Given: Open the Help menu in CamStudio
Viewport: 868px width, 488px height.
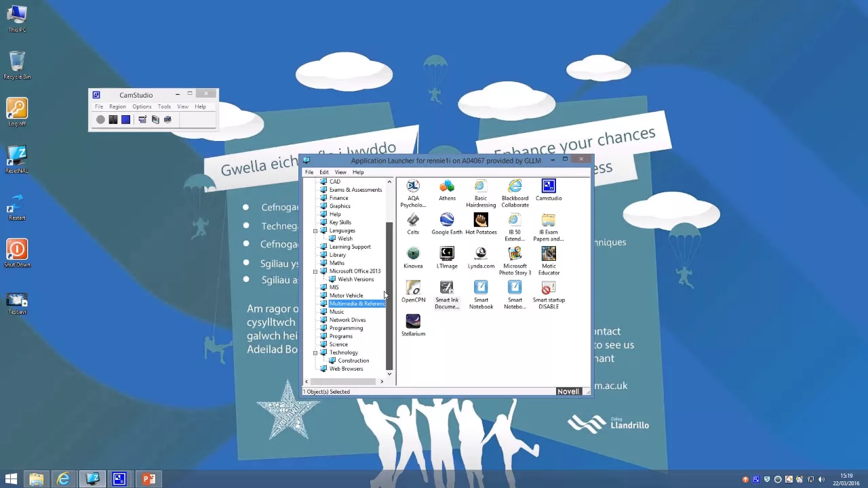Looking at the screenshot, I should (x=200, y=106).
